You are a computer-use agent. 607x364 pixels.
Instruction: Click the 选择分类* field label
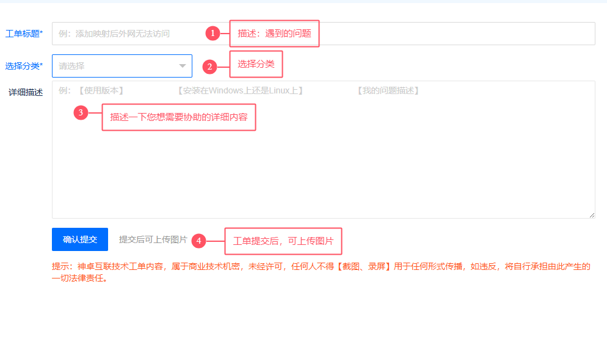(24, 66)
